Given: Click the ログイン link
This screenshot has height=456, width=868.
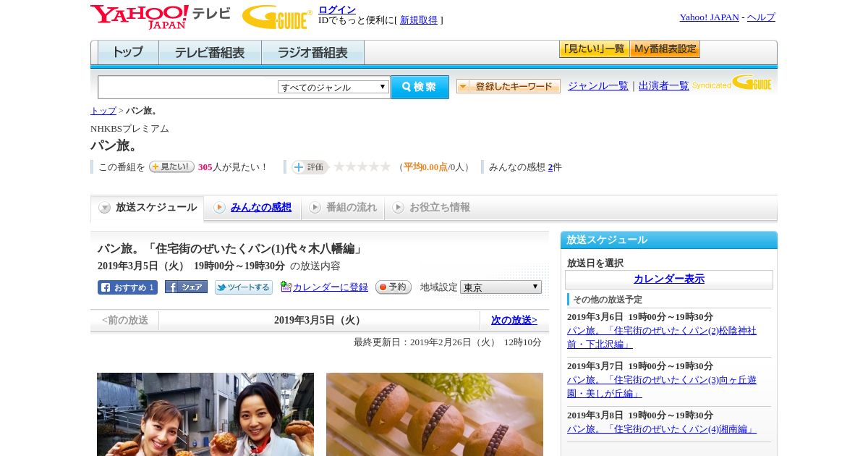Looking at the screenshot, I should click(x=337, y=9).
